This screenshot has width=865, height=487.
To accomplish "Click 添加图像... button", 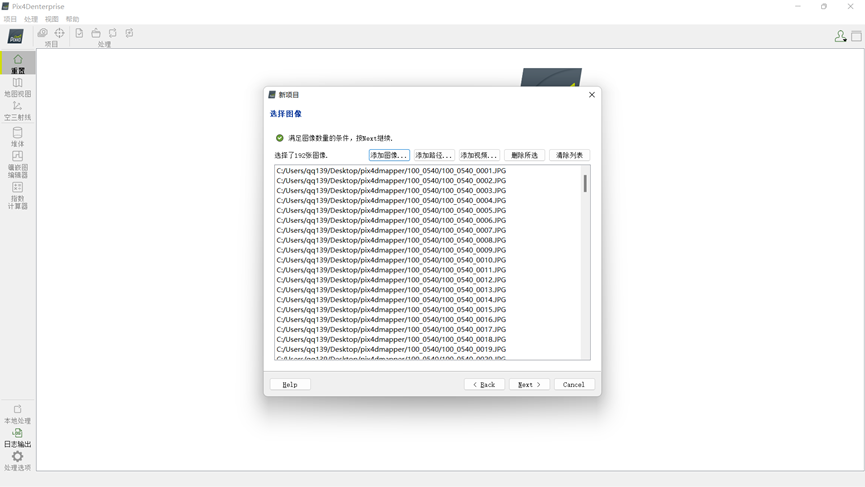I will [x=389, y=156].
